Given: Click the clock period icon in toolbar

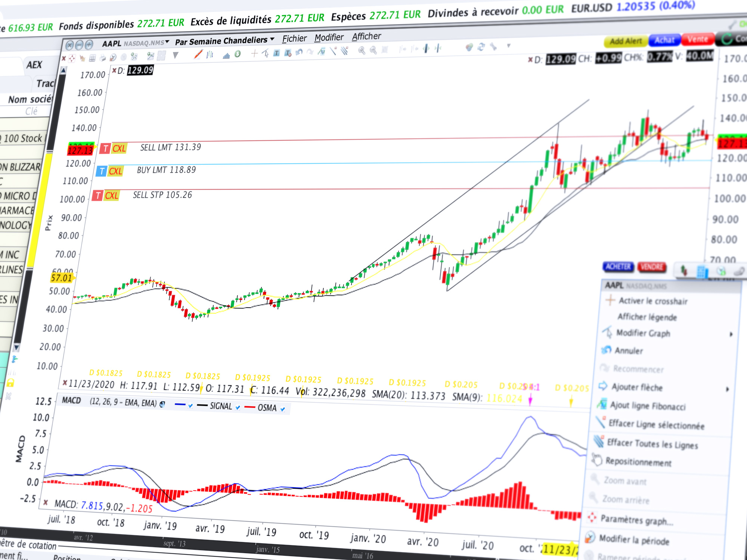Looking at the screenshot, I should tap(113, 57).
